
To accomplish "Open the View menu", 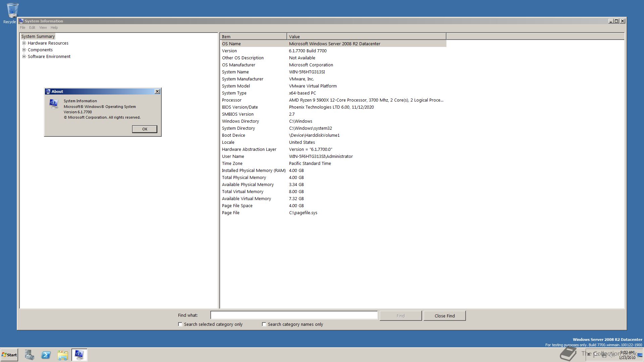I will 43,27.
